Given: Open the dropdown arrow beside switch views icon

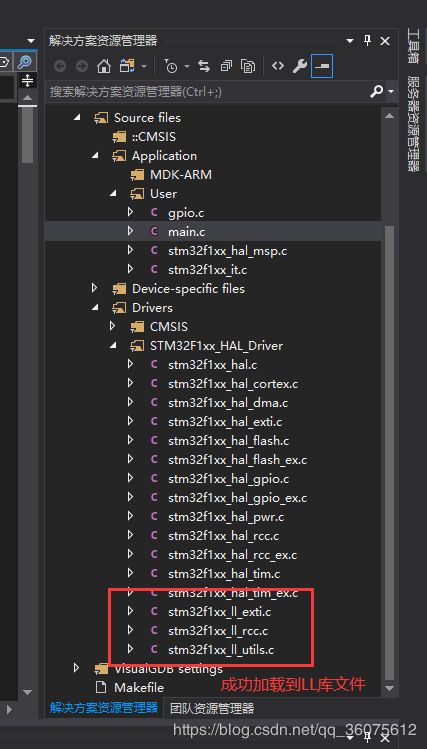Looking at the screenshot, I should click(x=144, y=67).
